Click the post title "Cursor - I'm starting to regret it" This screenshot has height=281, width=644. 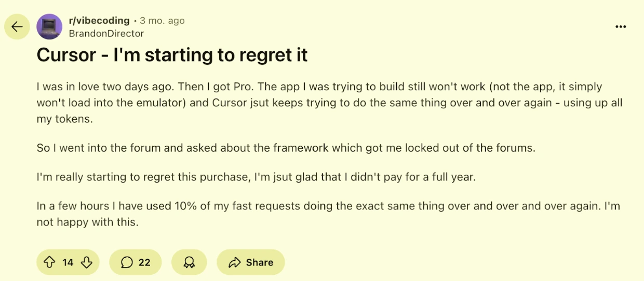pyautogui.click(x=172, y=55)
